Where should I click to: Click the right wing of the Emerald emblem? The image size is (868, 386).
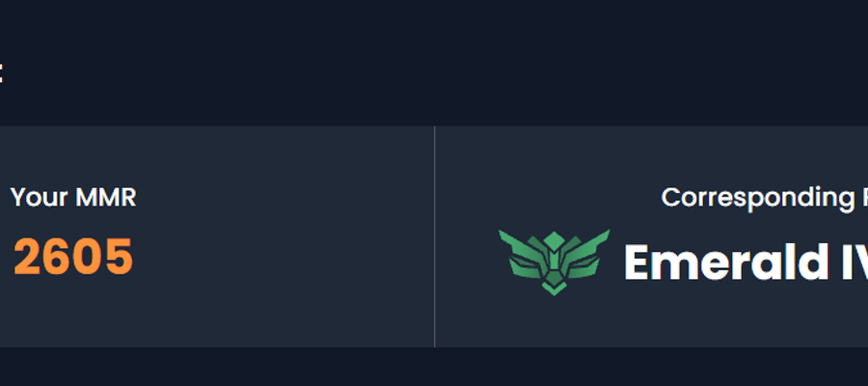tap(589, 252)
